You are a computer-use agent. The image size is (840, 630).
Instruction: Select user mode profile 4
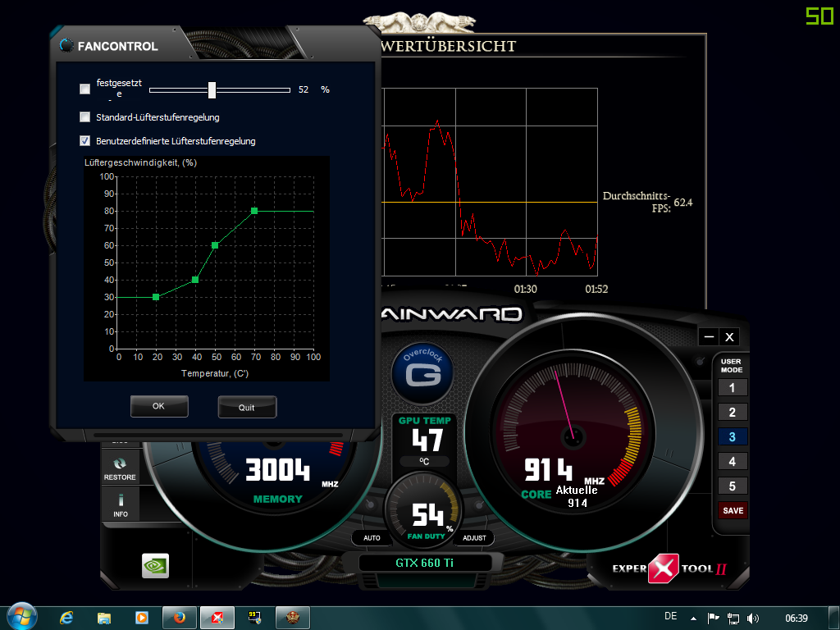pyautogui.click(x=733, y=461)
